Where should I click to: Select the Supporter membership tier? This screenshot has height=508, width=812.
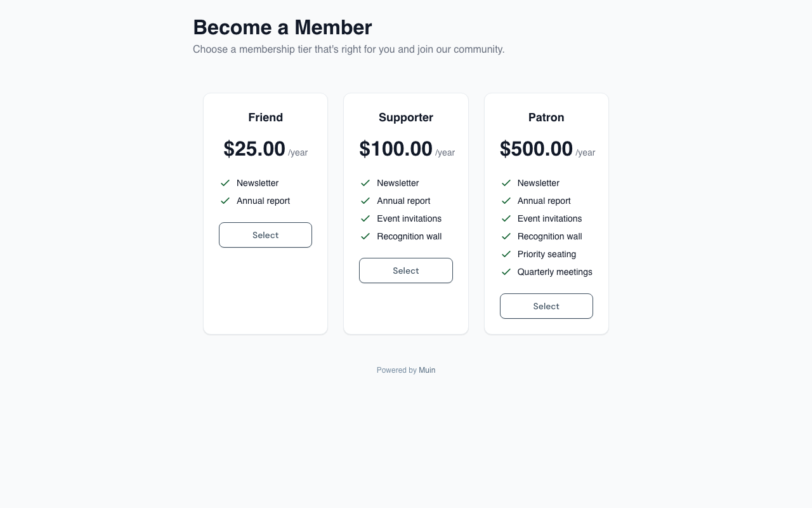[x=406, y=271]
